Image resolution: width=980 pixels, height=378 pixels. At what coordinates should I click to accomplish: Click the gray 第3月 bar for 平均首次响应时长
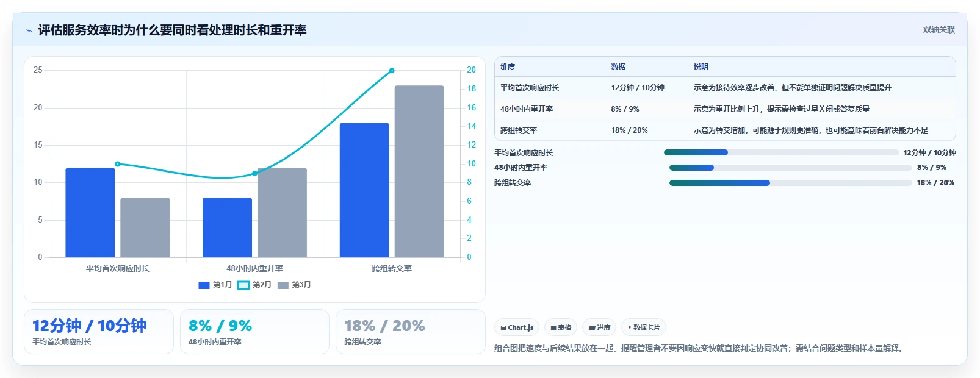coord(145,227)
